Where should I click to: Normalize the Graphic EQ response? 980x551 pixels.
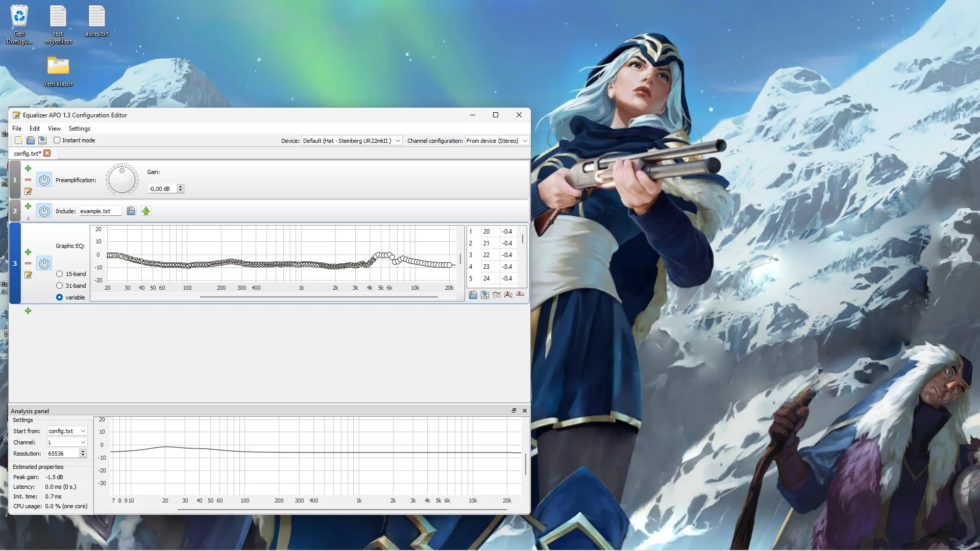(508, 295)
